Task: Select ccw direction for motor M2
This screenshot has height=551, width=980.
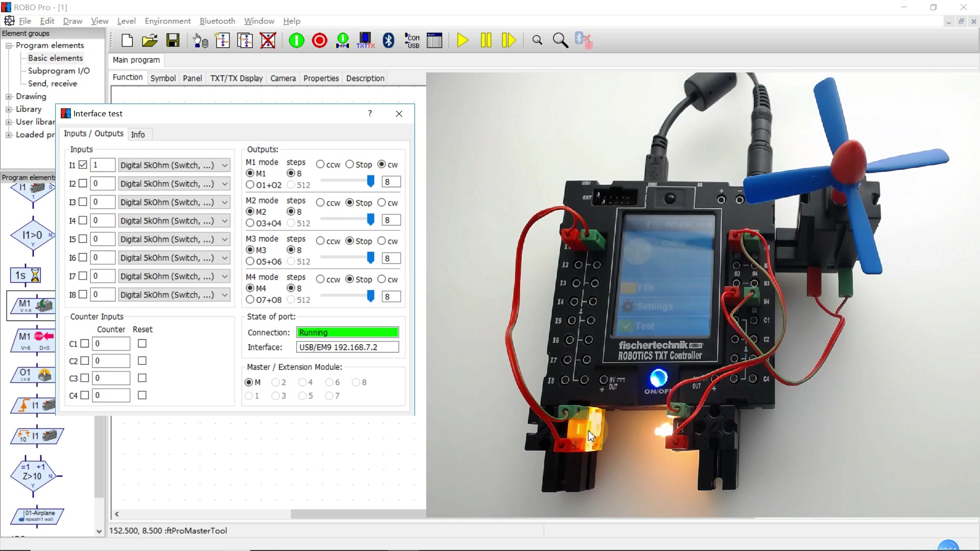Action: click(320, 203)
